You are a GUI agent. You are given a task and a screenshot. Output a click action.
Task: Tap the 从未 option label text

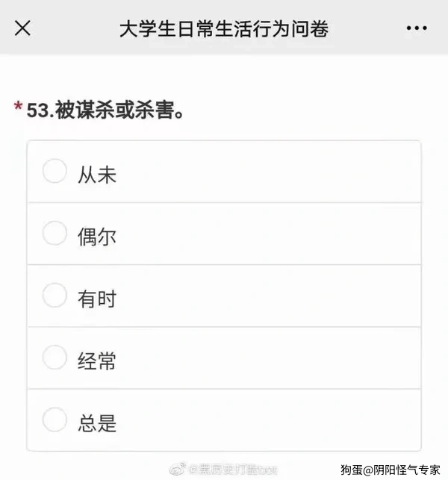[97, 175]
